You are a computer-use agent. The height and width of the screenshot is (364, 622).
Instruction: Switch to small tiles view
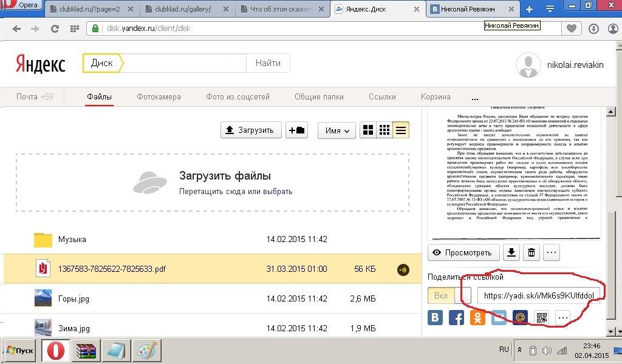pyautogui.click(x=384, y=130)
